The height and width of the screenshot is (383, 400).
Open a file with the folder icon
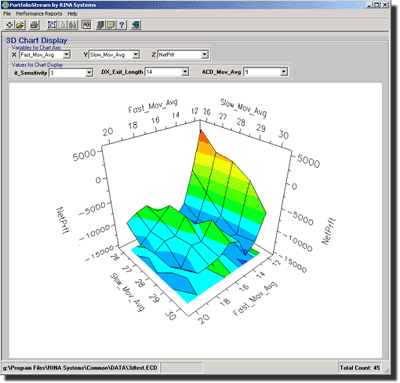(x=20, y=25)
